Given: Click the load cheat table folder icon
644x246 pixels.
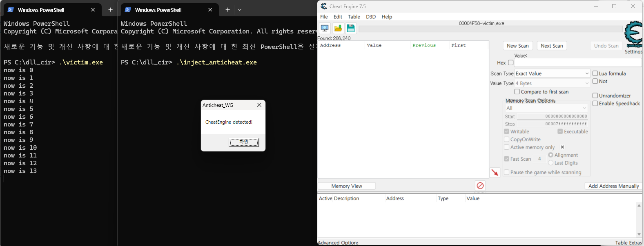Looking at the screenshot, I should coord(338,28).
